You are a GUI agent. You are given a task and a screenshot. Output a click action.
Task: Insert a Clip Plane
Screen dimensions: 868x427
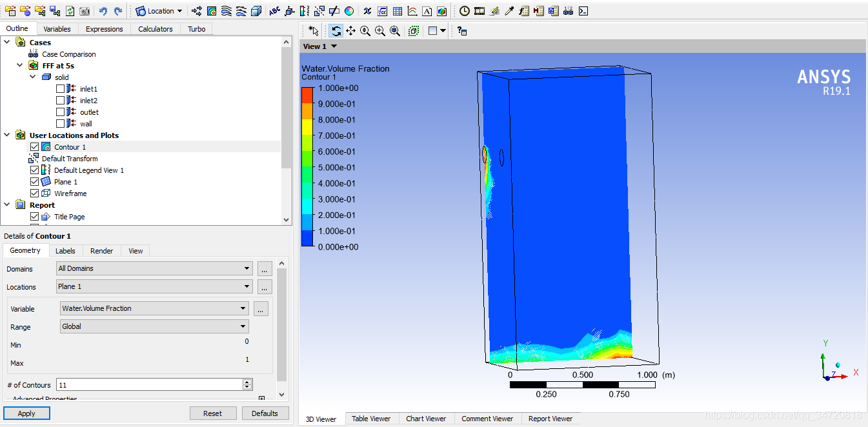click(x=334, y=11)
